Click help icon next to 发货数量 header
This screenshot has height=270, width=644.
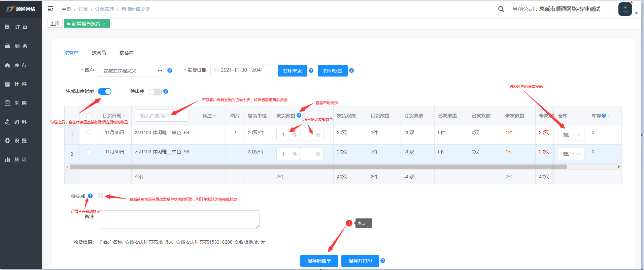(299, 115)
